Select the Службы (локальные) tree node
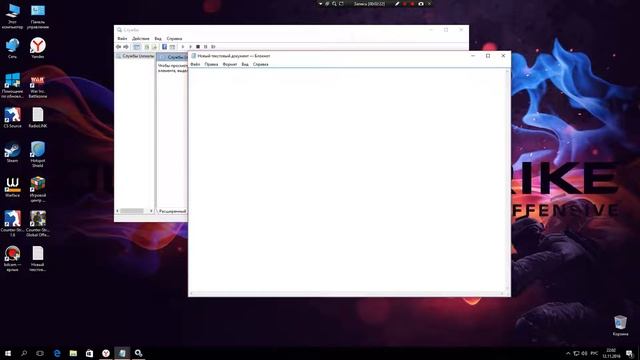 [136, 56]
